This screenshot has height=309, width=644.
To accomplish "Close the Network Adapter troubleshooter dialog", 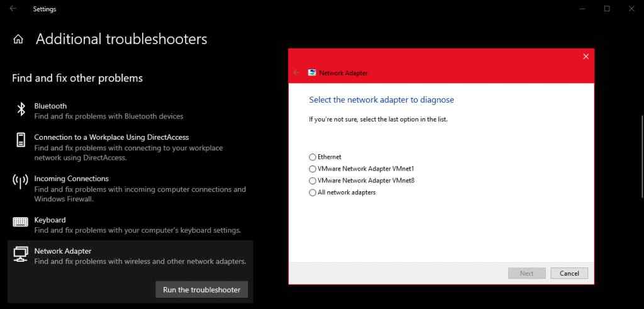I will coord(586,57).
